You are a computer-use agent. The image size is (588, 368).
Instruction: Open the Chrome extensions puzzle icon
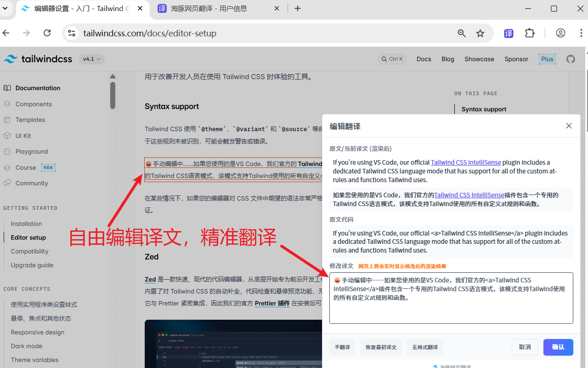point(530,33)
